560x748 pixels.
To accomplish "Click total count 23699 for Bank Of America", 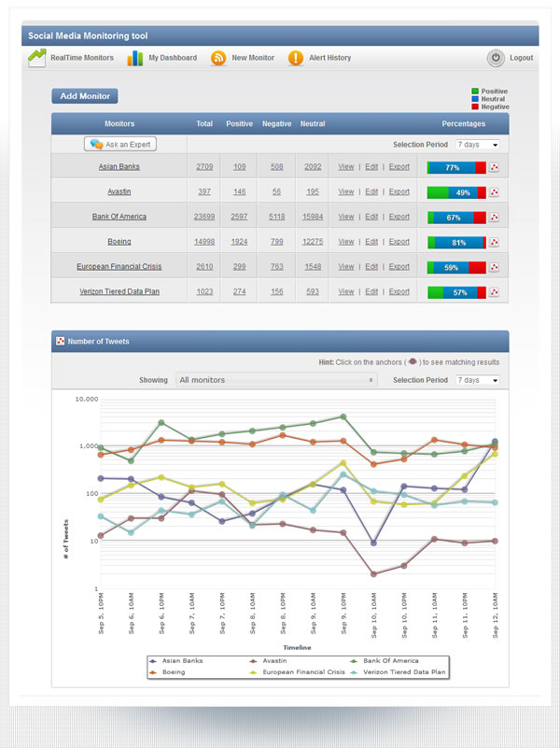I will point(204,217).
